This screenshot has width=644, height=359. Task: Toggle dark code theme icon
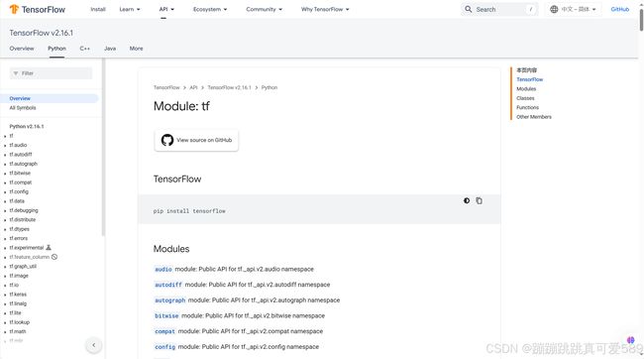point(467,200)
